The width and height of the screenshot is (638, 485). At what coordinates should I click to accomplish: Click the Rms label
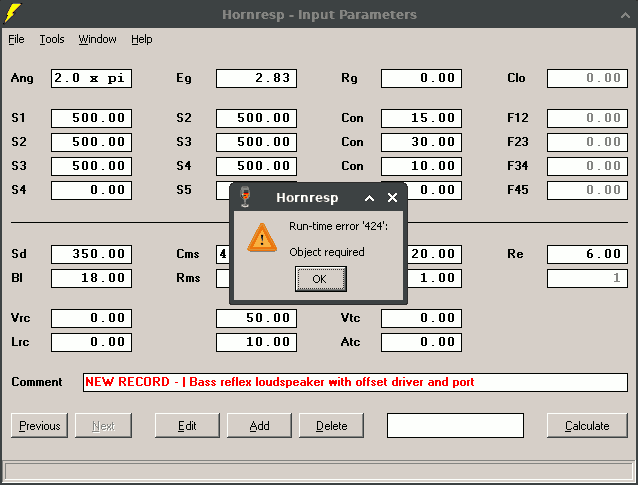pyautogui.click(x=188, y=278)
